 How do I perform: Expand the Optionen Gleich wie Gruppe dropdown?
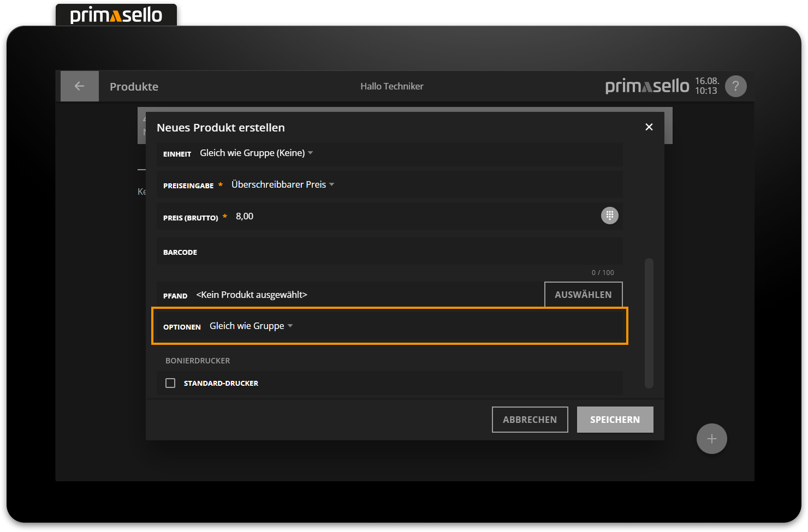coord(251,325)
